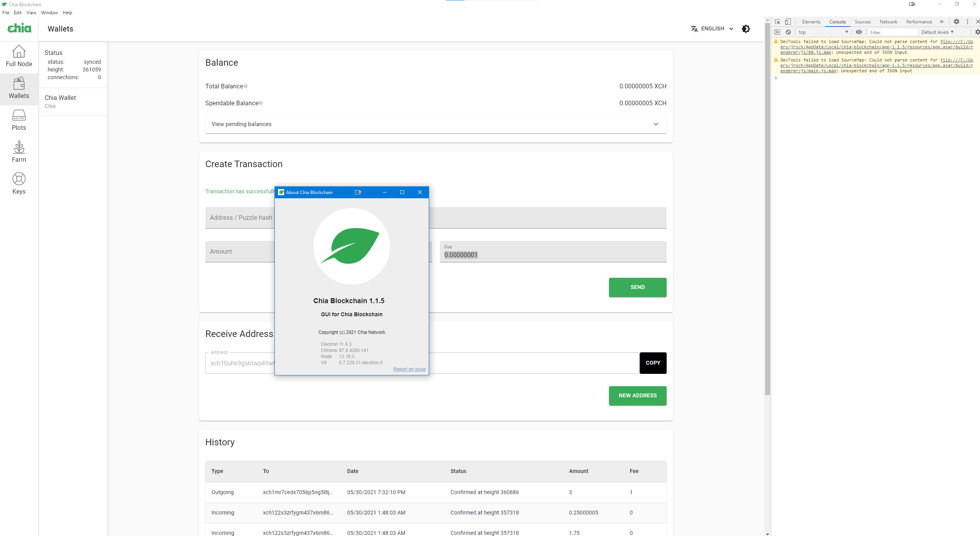Screen dimensions: 980x536
Task: Switch to Performance tab in DevTools
Action: click(919, 22)
